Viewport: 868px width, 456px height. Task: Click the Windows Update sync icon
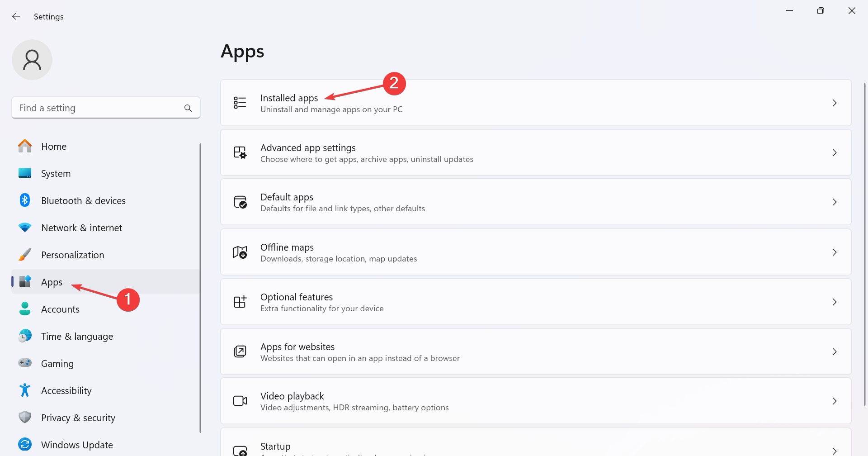point(25,445)
